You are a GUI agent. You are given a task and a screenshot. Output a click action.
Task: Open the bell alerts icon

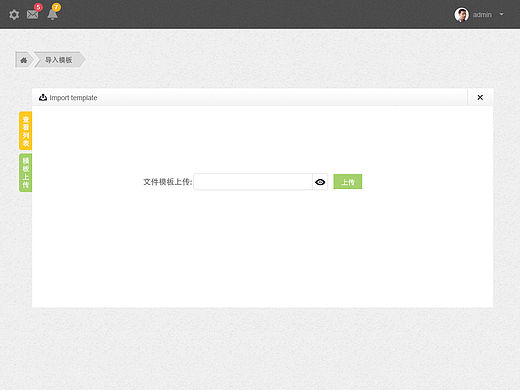[52, 14]
